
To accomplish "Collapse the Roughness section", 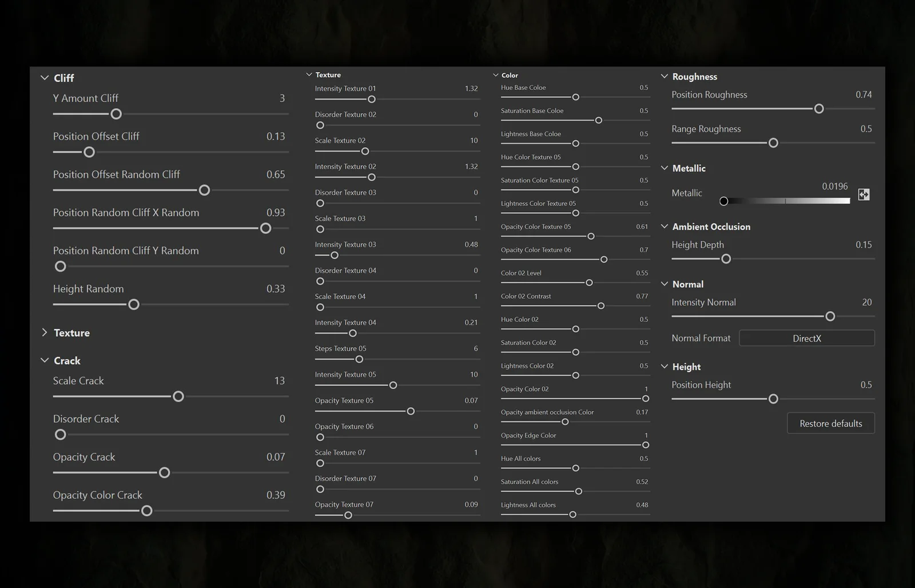I will pos(664,76).
